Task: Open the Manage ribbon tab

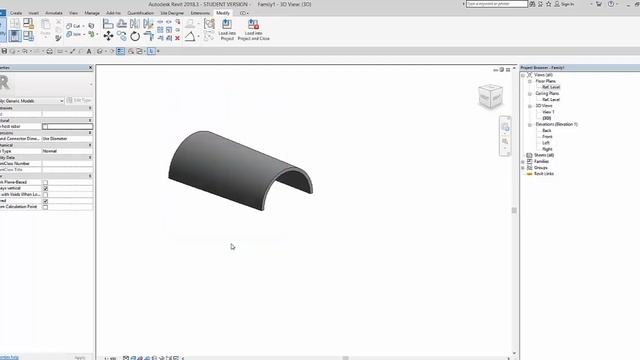Action: click(92, 13)
